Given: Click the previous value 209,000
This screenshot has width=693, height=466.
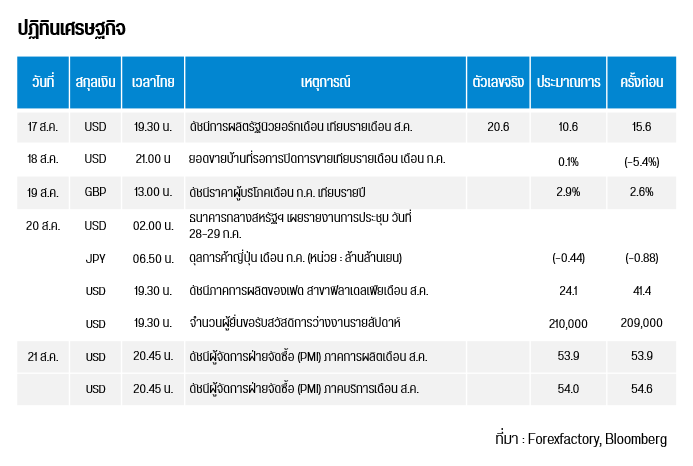Looking at the screenshot, I should click(642, 323).
